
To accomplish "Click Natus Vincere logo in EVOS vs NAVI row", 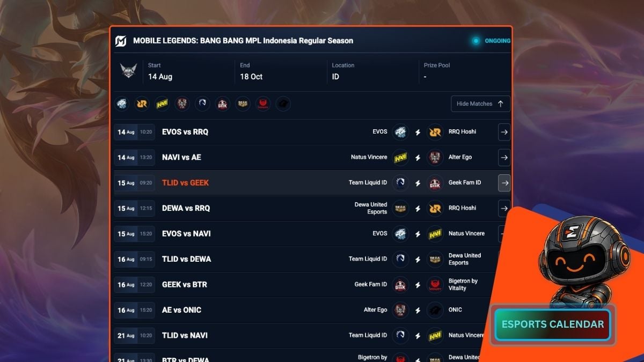I will pos(435,234).
